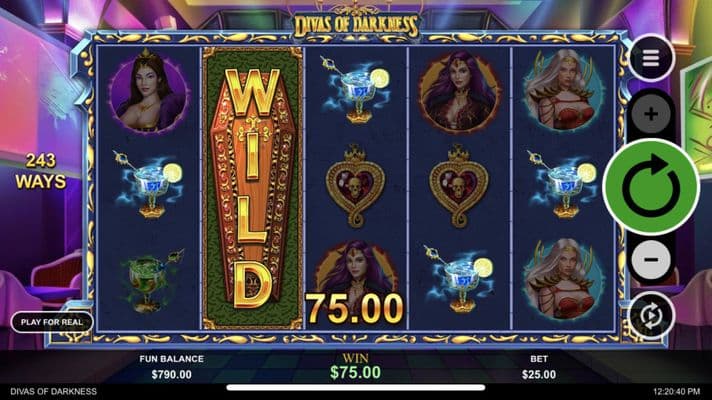Open the hamburger menu button

651,58
